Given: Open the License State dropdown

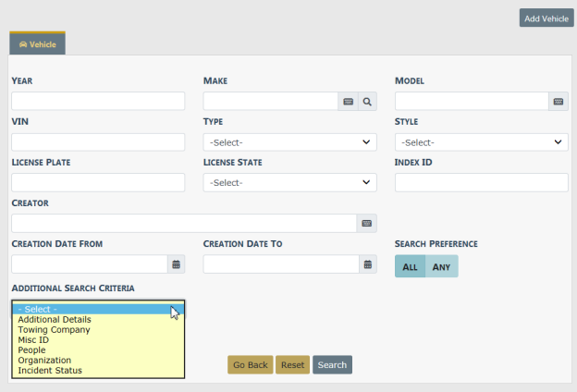Looking at the screenshot, I should (289, 182).
